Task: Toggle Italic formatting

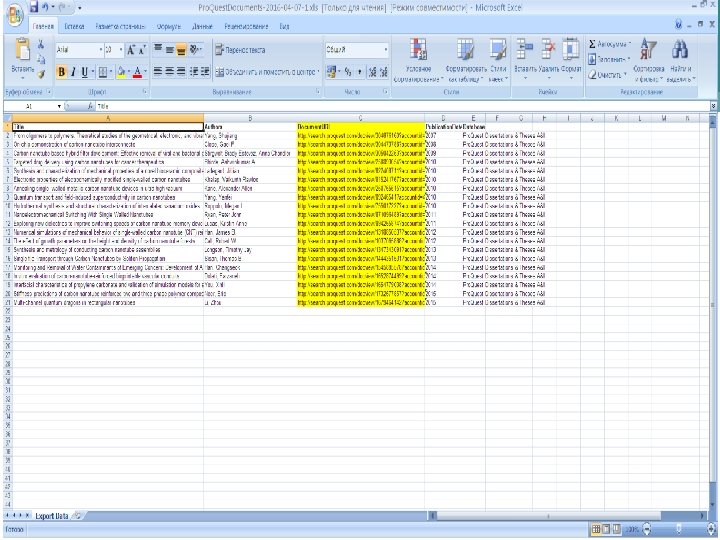Action: (x=73, y=72)
